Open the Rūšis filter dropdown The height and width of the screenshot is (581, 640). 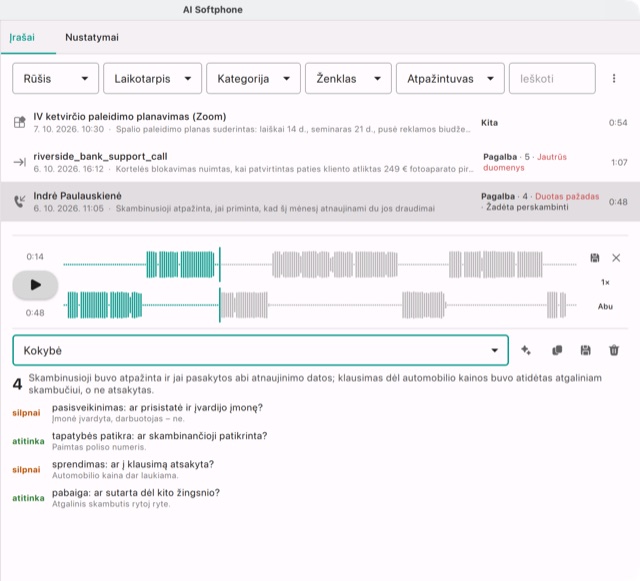(x=56, y=78)
